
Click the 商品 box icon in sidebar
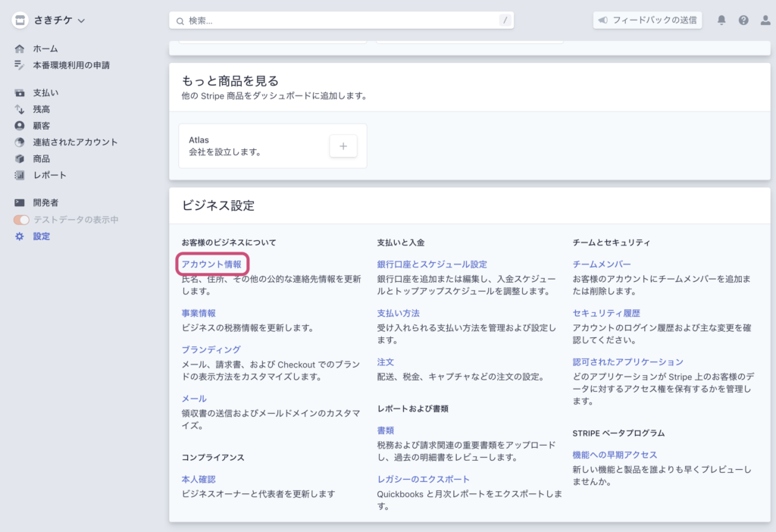click(20, 159)
